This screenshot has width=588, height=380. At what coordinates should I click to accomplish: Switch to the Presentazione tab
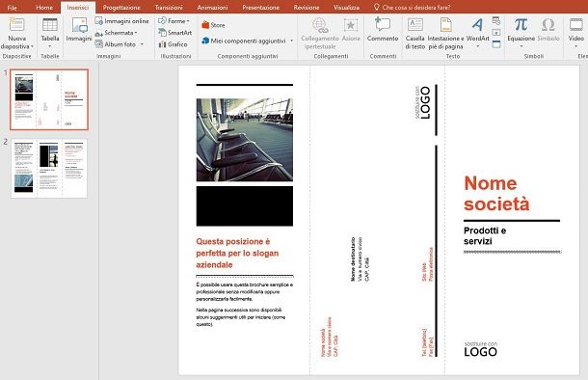click(x=260, y=8)
